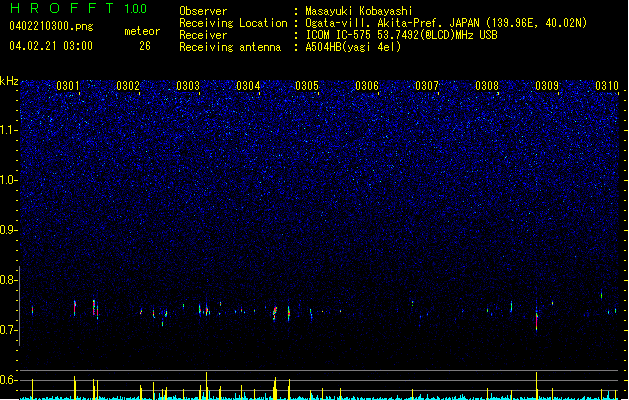Screen dimensions: 629x400
Task: Click the tallest yellow intensity spike near 0303
Action: click(x=207, y=386)
